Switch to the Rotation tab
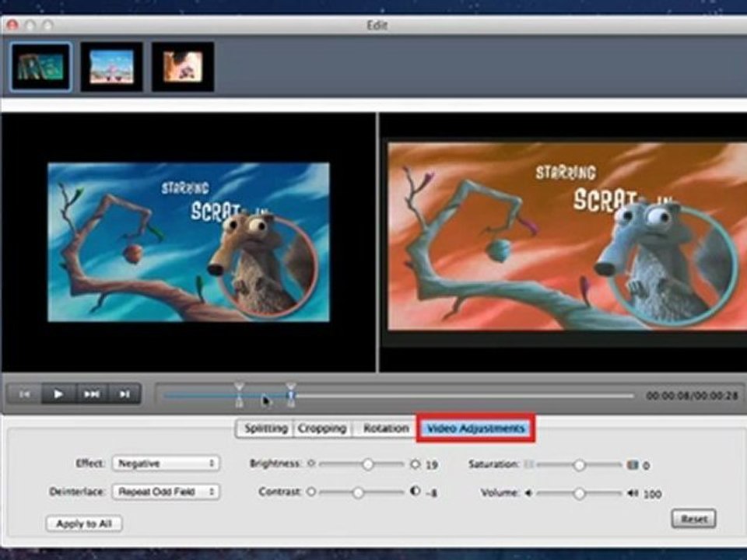 (385, 428)
